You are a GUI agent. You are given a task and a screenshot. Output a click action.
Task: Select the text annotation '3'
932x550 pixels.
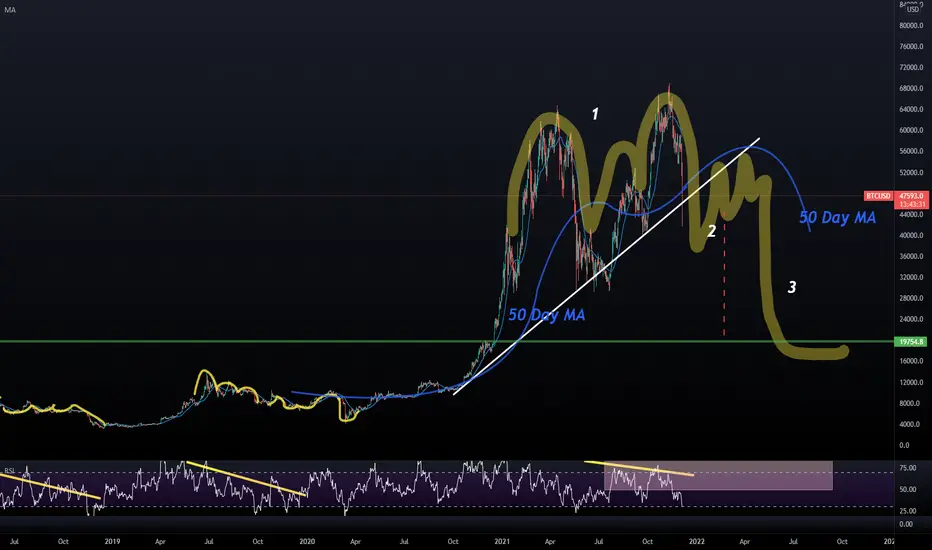(x=792, y=287)
